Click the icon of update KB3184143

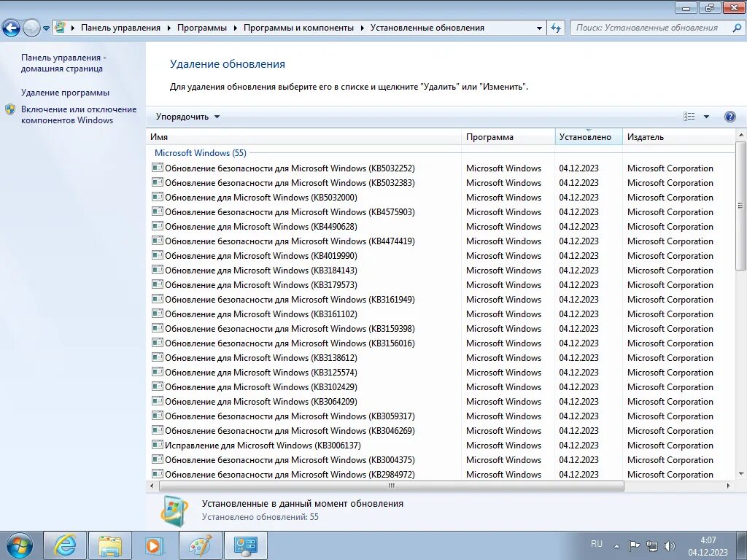158,269
